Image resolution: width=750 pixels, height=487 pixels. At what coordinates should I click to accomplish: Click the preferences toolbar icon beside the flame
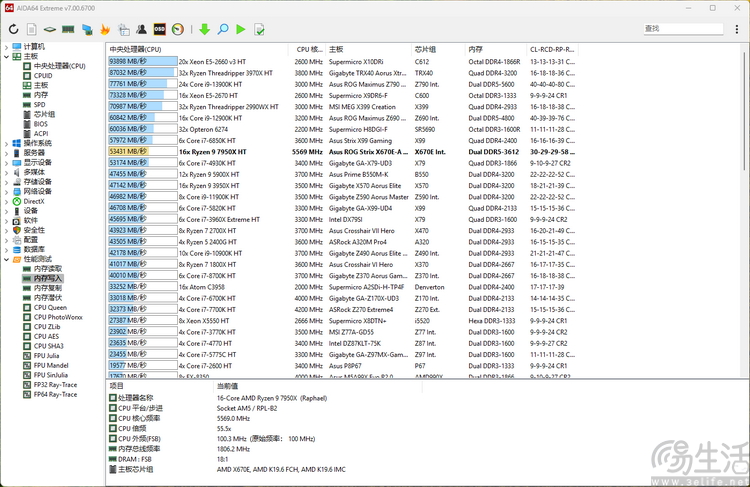[x=123, y=30]
